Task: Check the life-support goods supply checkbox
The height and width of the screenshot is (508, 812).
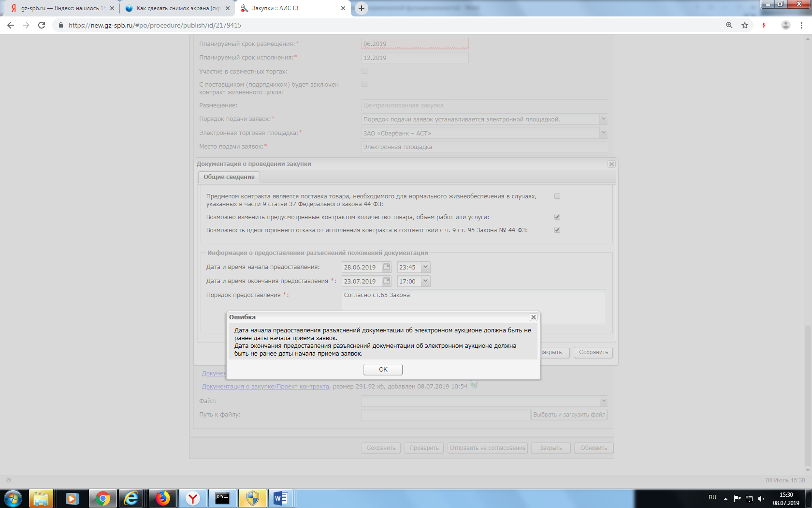Action: click(x=557, y=196)
